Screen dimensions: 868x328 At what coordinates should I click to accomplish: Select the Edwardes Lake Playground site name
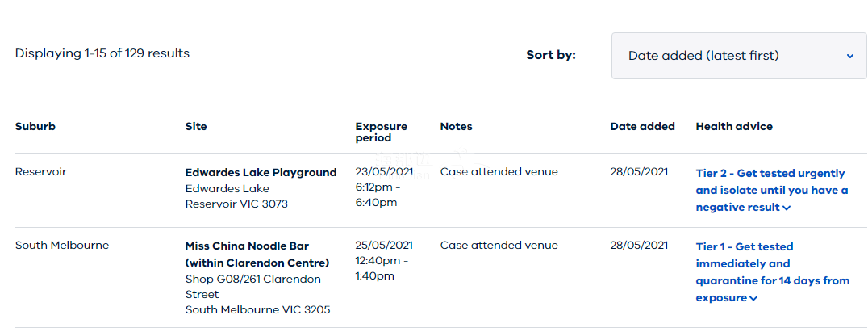pyautogui.click(x=261, y=172)
